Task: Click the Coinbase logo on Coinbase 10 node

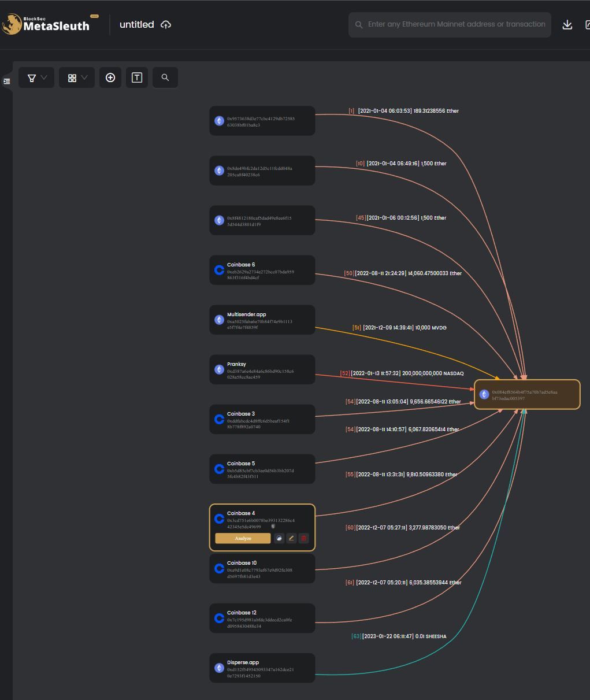Action: click(219, 569)
